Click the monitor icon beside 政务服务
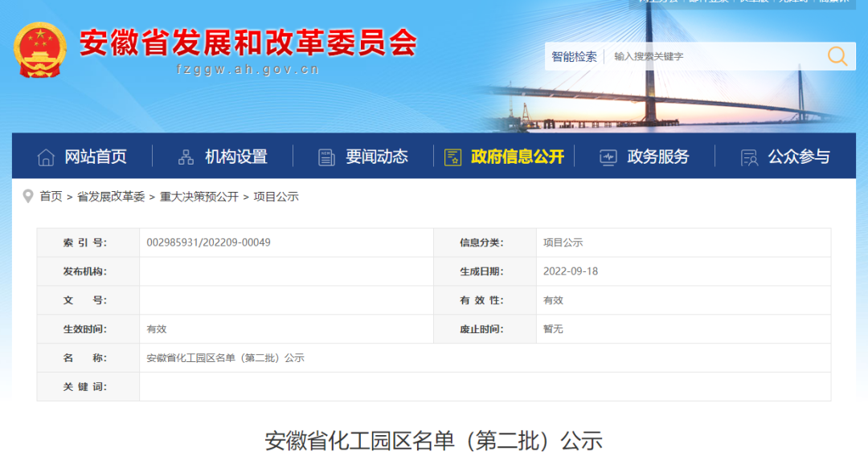The image size is (868, 452). click(x=608, y=157)
